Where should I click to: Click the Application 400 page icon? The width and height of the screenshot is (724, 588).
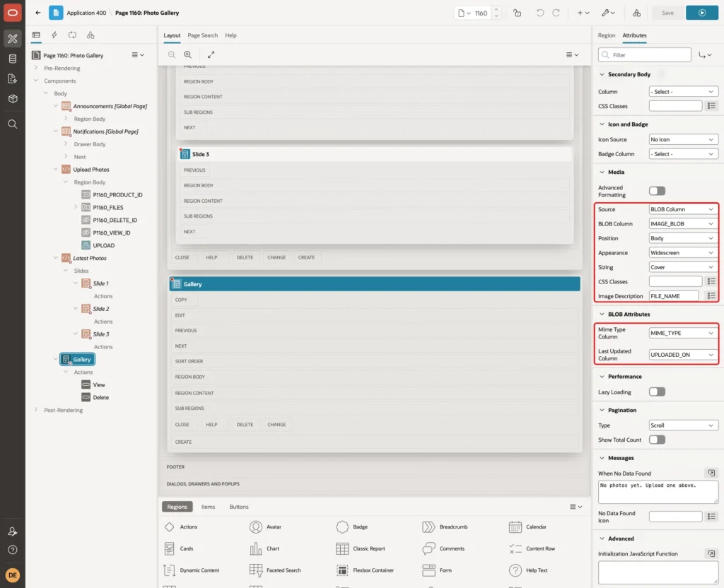point(56,13)
